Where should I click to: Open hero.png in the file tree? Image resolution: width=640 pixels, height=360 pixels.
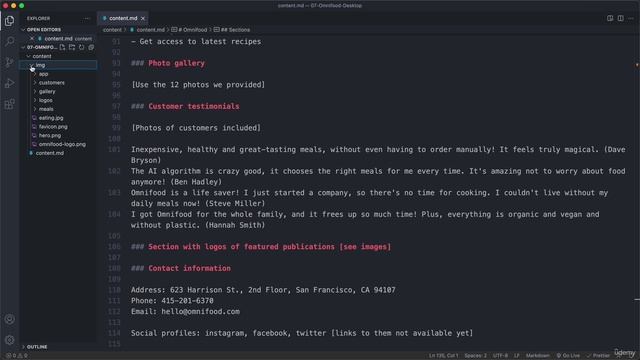click(x=49, y=136)
